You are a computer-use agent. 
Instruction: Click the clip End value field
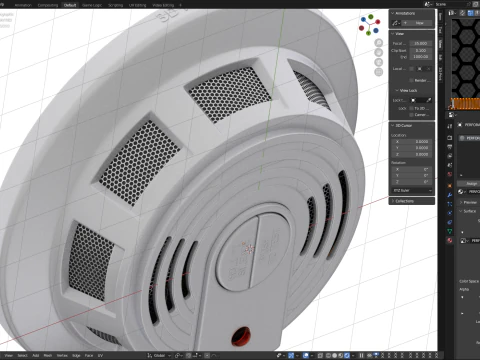[x=421, y=57]
